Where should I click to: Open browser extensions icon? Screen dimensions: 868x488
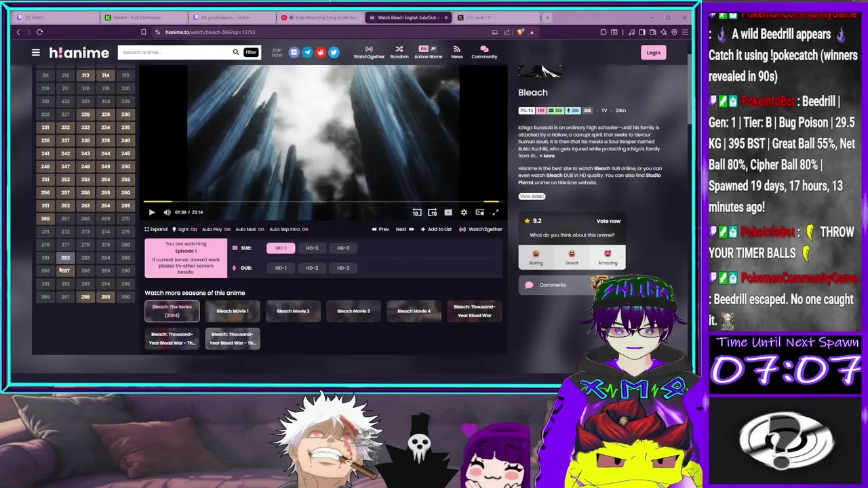pos(603,32)
